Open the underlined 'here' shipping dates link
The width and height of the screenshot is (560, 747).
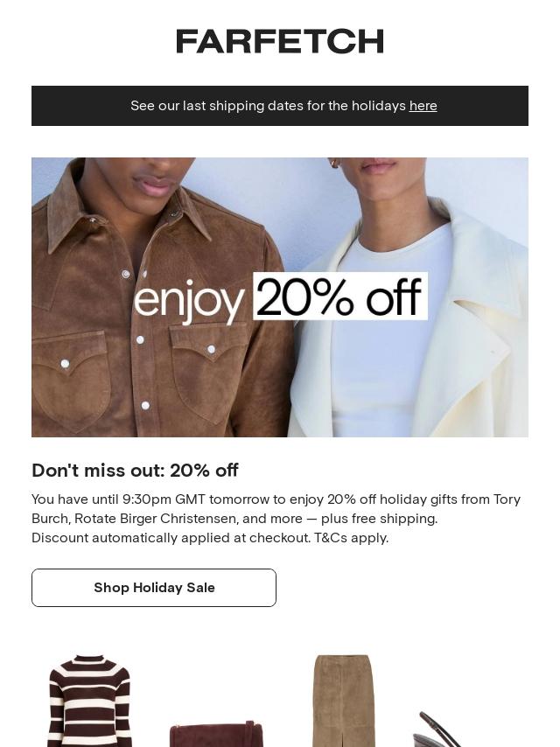point(423,106)
